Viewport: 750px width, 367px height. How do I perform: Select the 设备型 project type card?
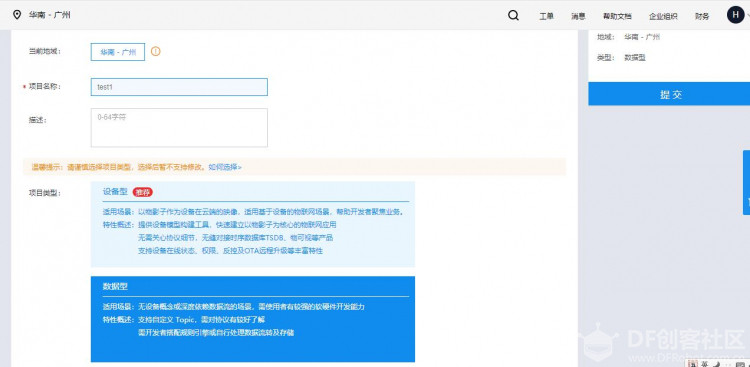click(253, 224)
